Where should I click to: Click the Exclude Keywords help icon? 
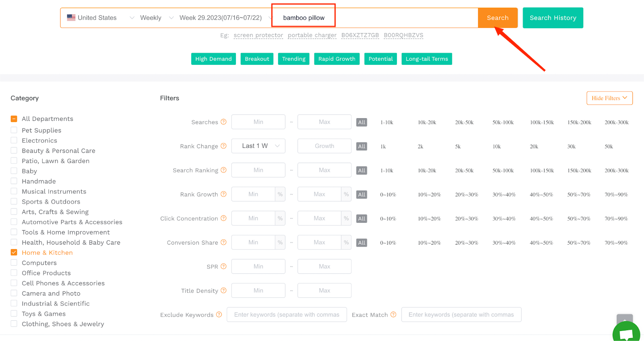[219, 314]
